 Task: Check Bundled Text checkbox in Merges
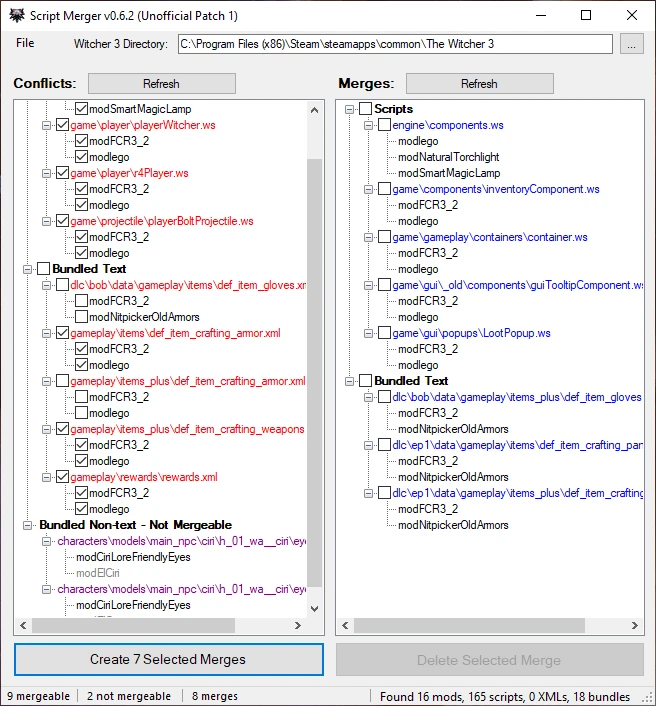pos(366,381)
